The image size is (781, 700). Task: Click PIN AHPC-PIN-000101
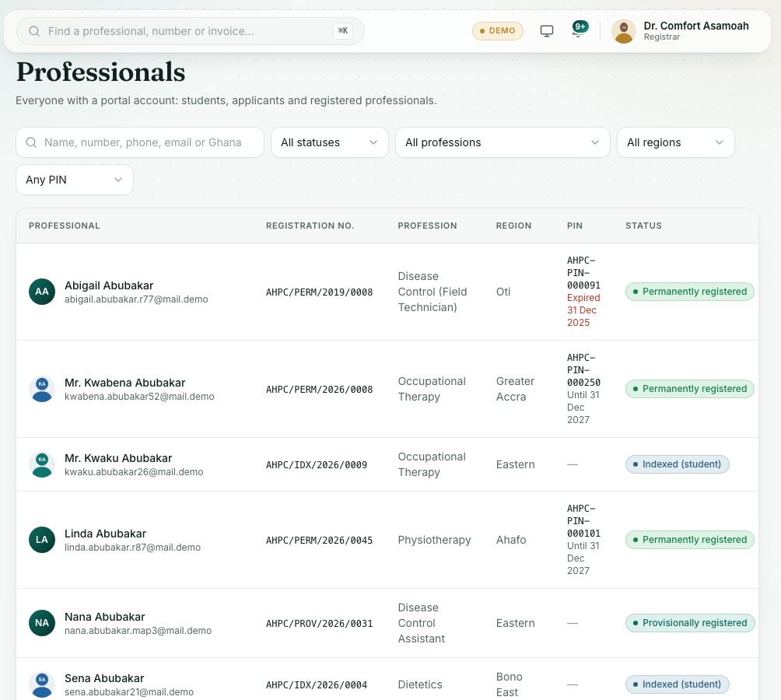[583, 521]
